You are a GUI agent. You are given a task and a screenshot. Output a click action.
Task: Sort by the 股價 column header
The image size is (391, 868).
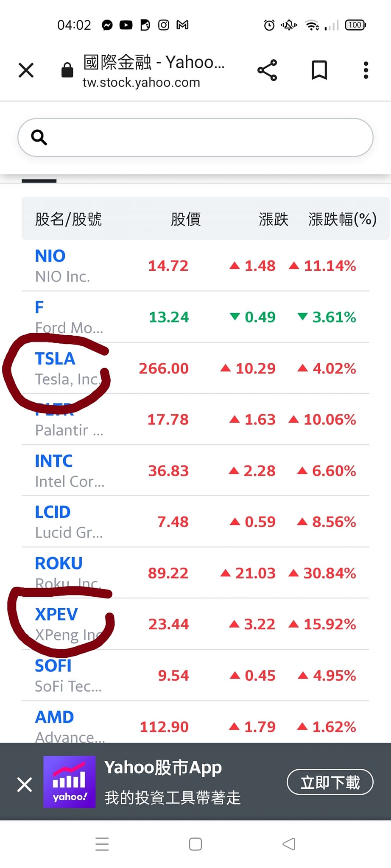185,219
